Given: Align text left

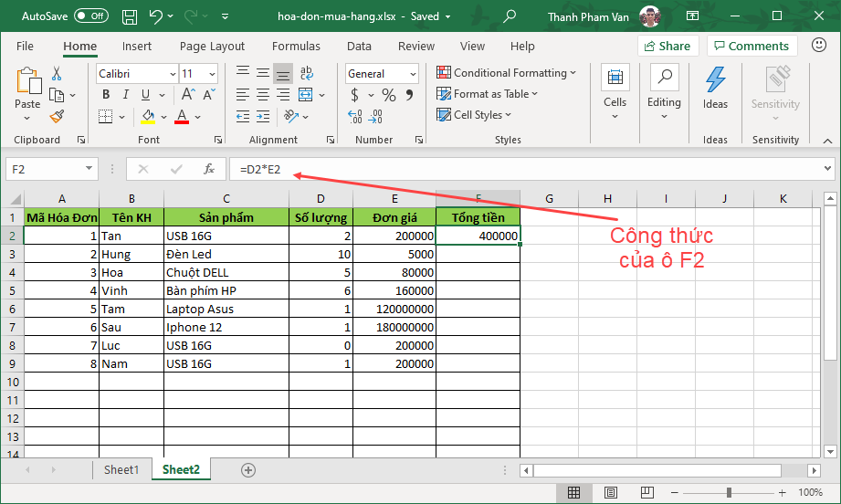Looking at the screenshot, I should tap(242, 95).
